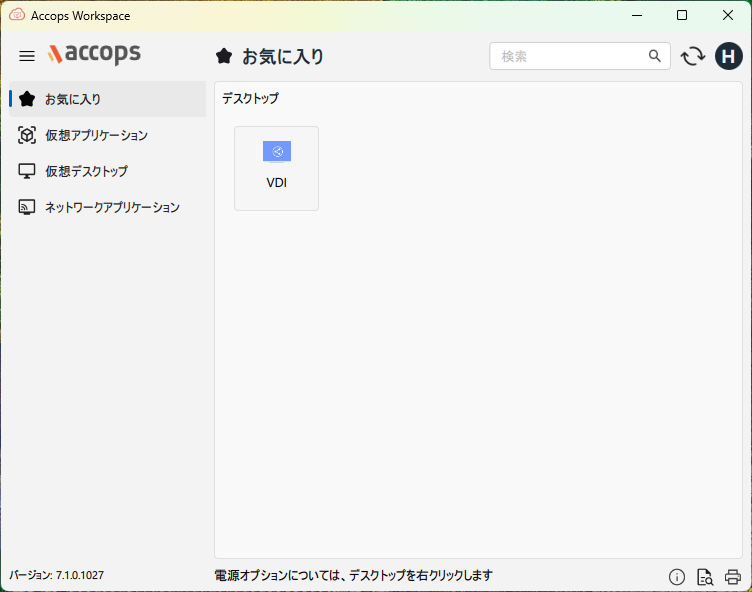Click the accops logo
This screenshot has width=752, height=592.
(x=94, y=53)
